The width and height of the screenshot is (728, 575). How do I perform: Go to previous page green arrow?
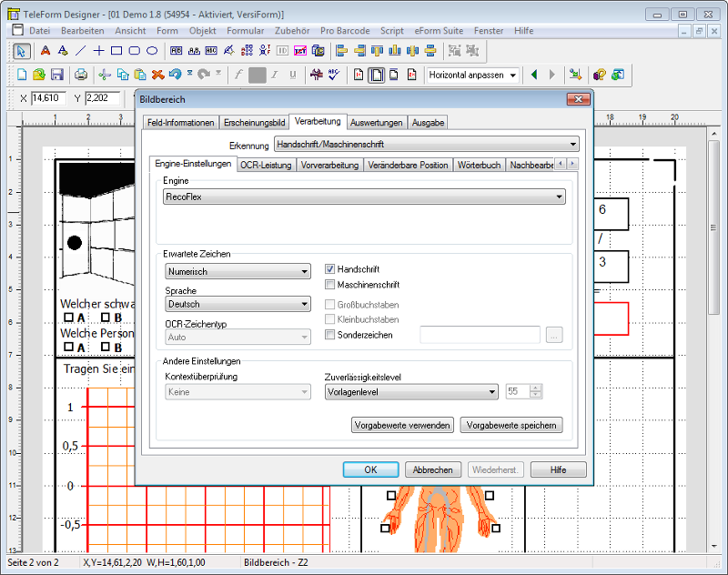tap(534, 75)
